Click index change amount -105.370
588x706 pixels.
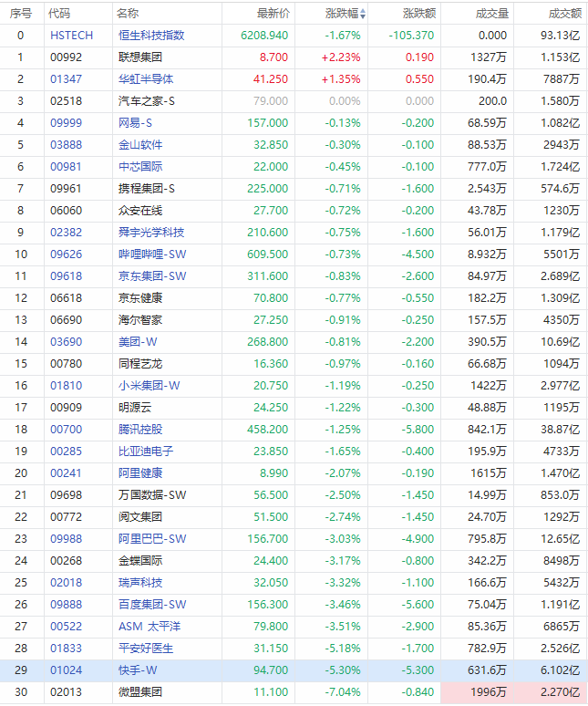coord(412,36)
